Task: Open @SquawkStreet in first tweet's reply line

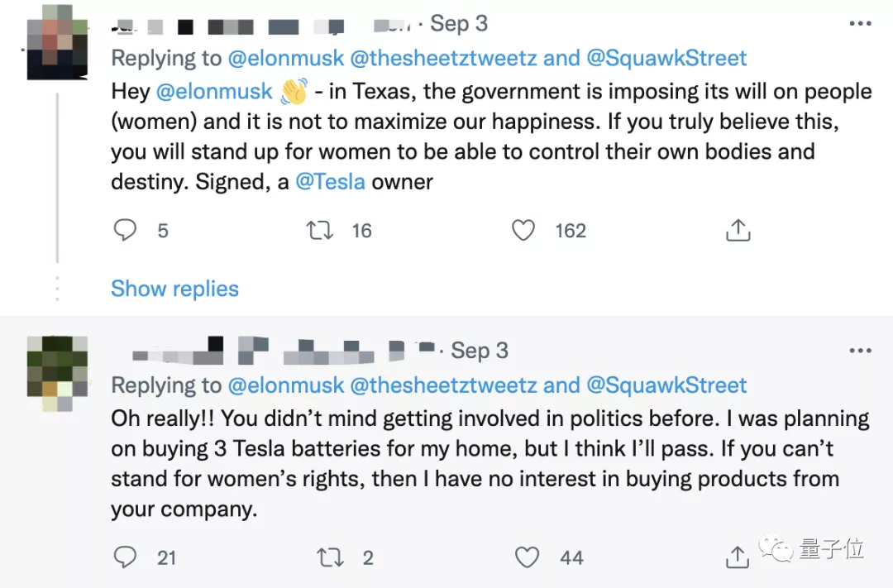Action: pos(666,58)
